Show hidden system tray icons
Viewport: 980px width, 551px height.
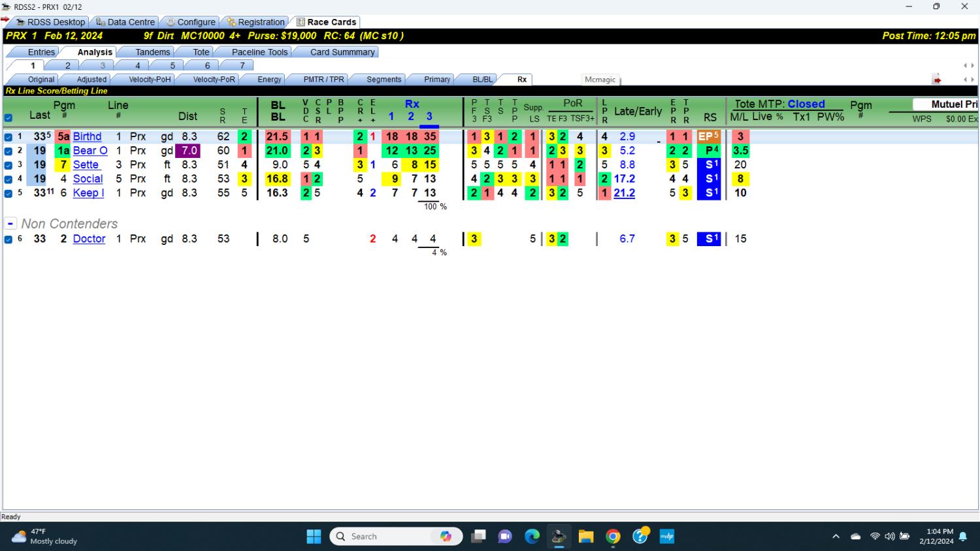[x=836, y=537]
